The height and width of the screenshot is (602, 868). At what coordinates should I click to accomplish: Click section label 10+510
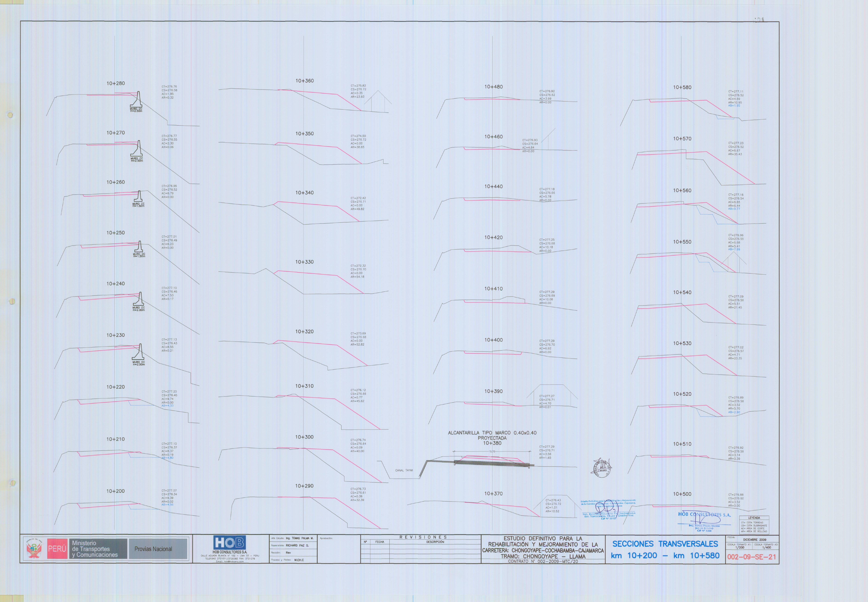tap(682, 444)
